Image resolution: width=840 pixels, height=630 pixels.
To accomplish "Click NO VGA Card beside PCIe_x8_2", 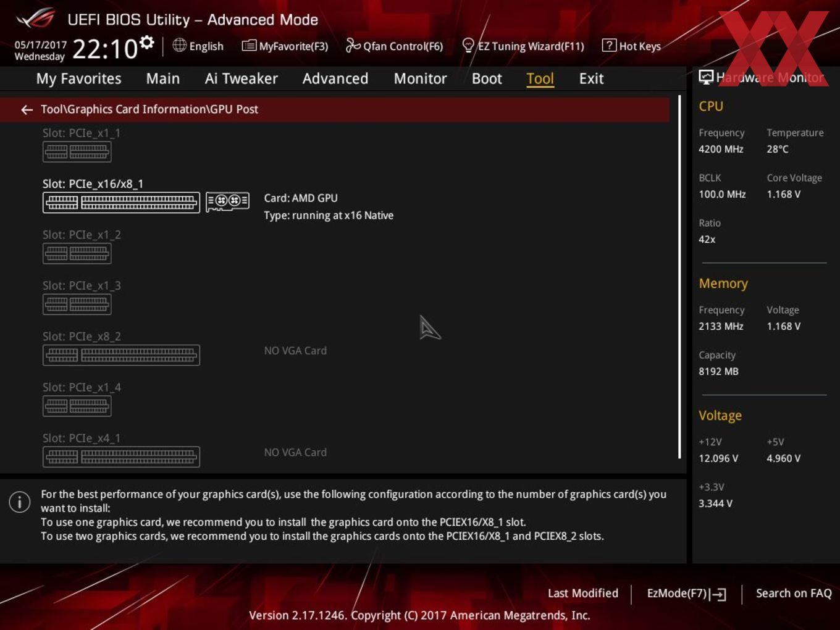I will 295,351.
